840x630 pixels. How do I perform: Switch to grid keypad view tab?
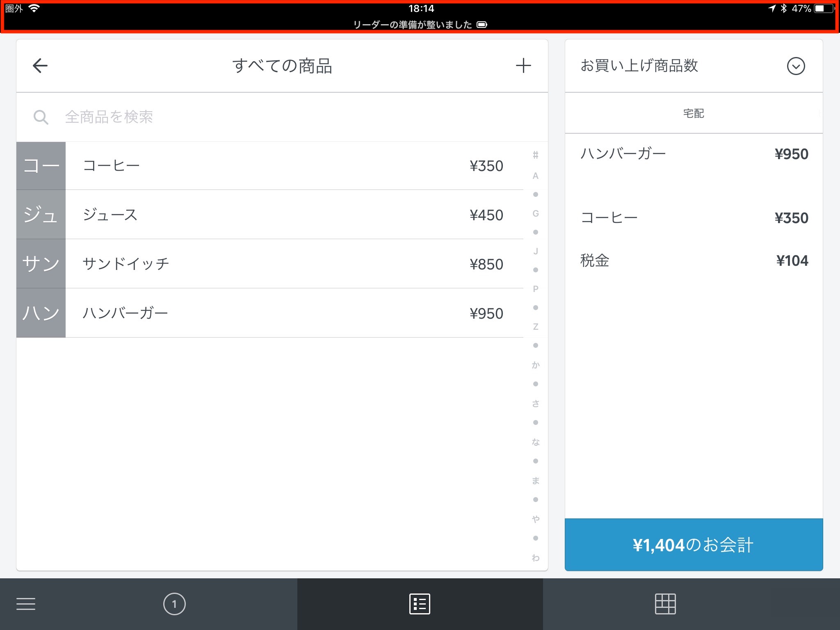tap(665, 604)
